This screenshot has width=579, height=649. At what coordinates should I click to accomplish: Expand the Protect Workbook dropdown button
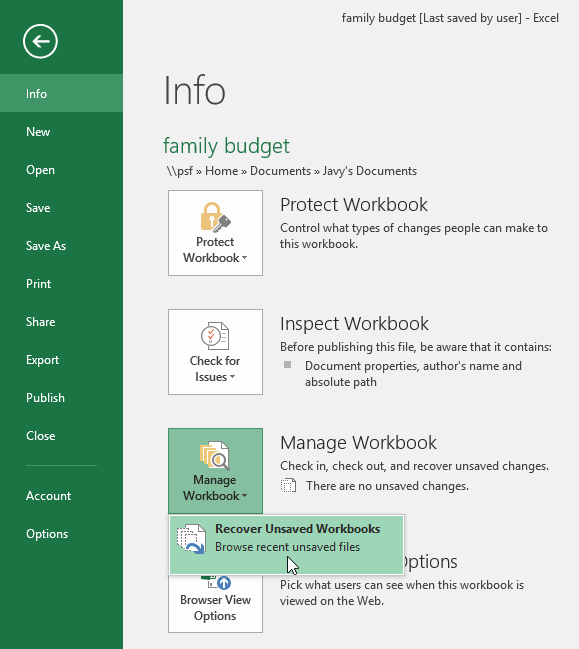tap(215, 233)
